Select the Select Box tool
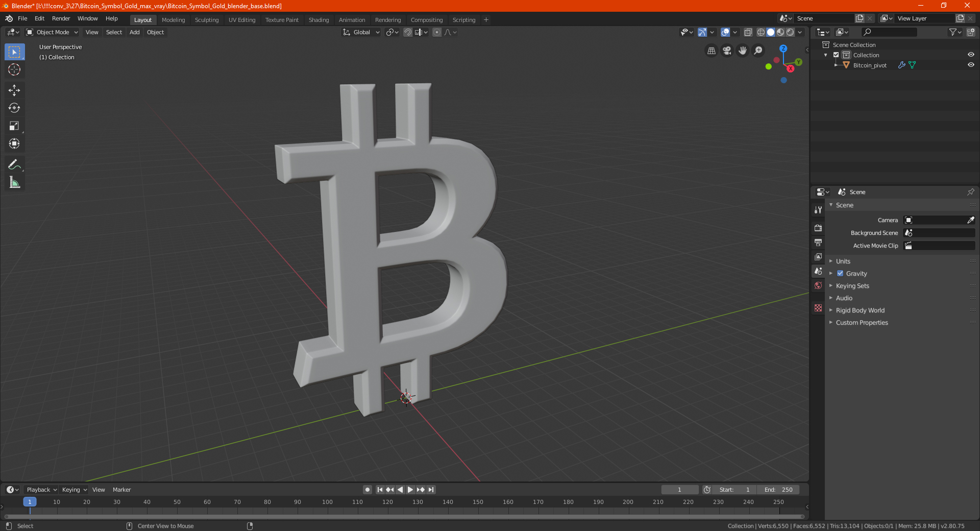Screen dimensions: 980x531 click(x=14, y=52)
